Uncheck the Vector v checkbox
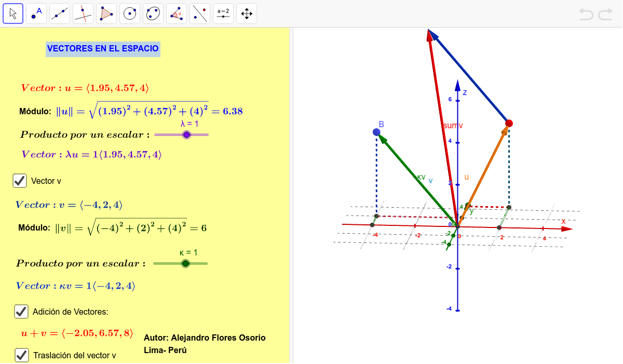623x364 pixels. click(20, 181)
